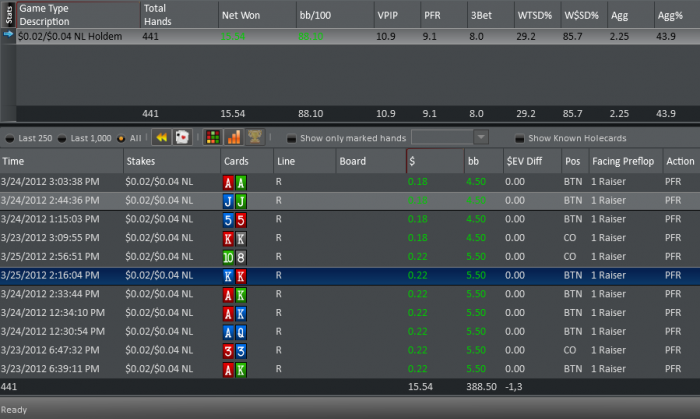
Task: Click the 10 8 hole cards icon
Action: point(235,257)
